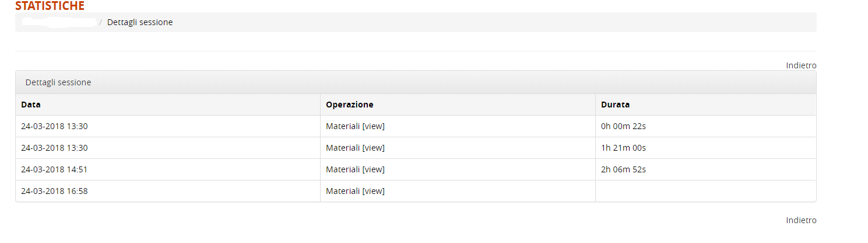Click the Indietro link below the table
The height and width of the screenshot is (243, 868).
(x=801, y=220)
